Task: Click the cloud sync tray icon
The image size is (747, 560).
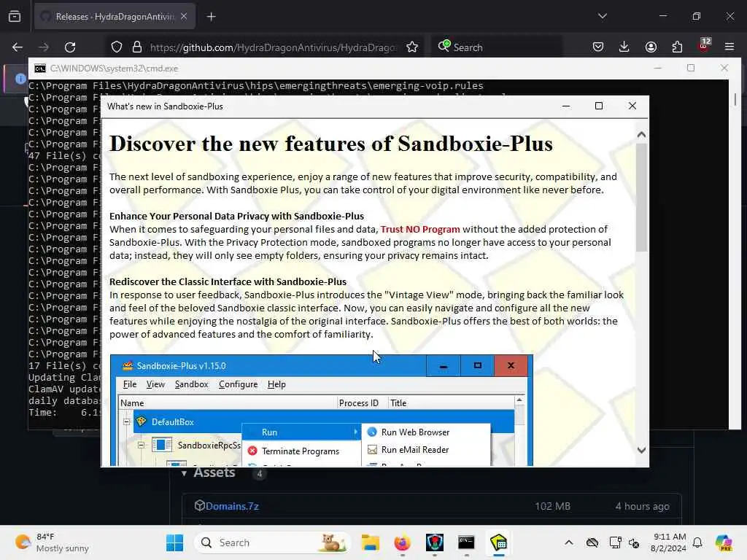Action: pos(592,542)
